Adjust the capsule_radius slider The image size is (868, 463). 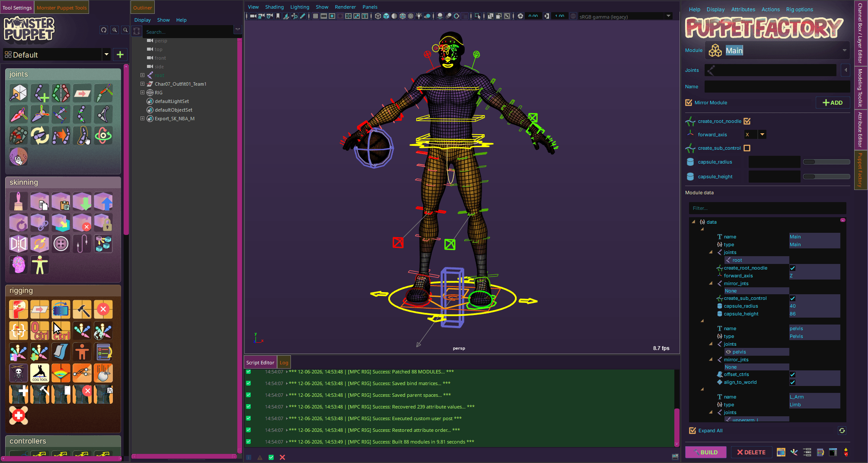click(827, 162)
